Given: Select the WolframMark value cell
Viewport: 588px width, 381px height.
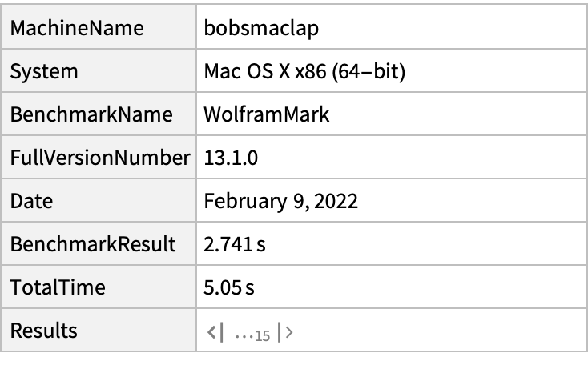Looking at the screenshot, I should pos(267,115).
